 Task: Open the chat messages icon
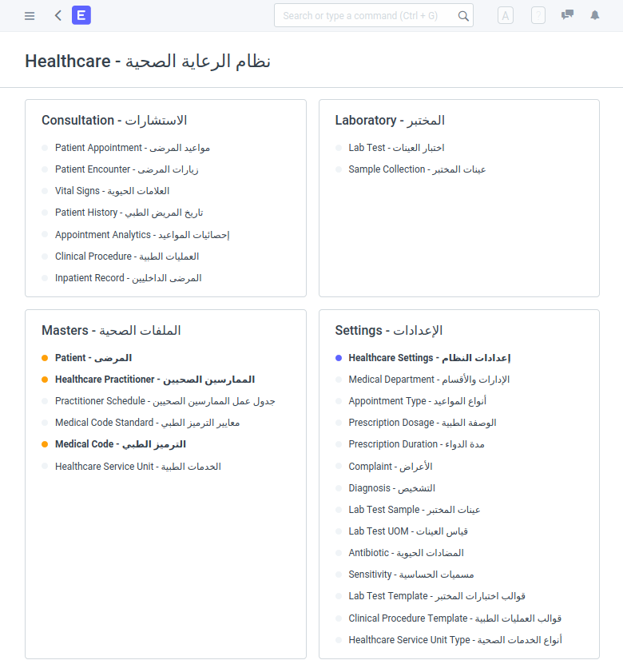(567, 15)
